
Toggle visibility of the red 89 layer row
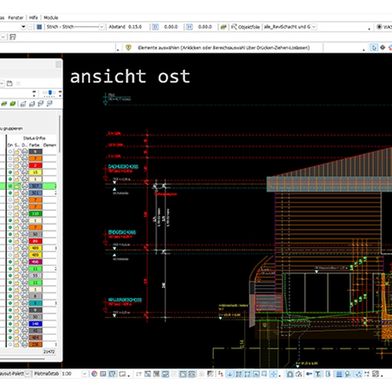point(10,241)
